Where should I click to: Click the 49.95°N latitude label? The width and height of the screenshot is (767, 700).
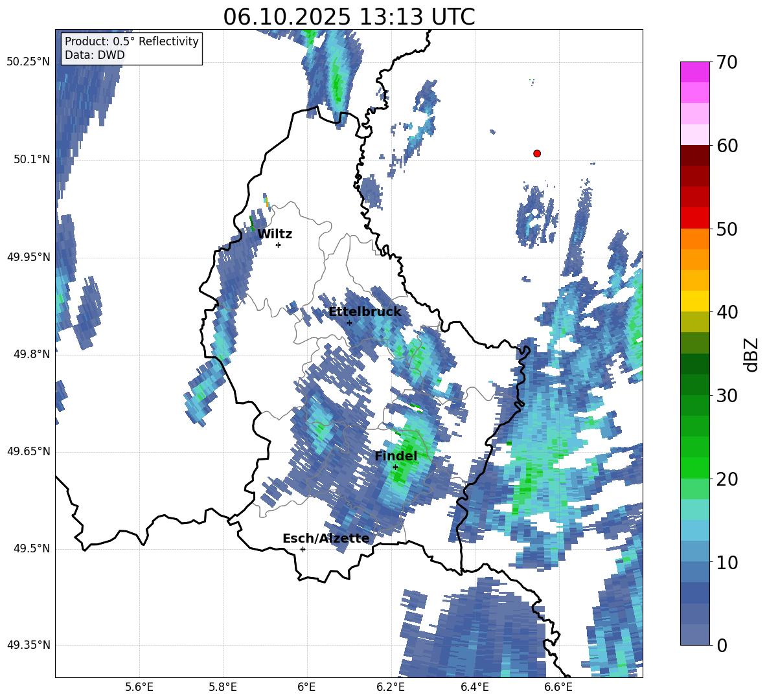click(x=28, y=256)
